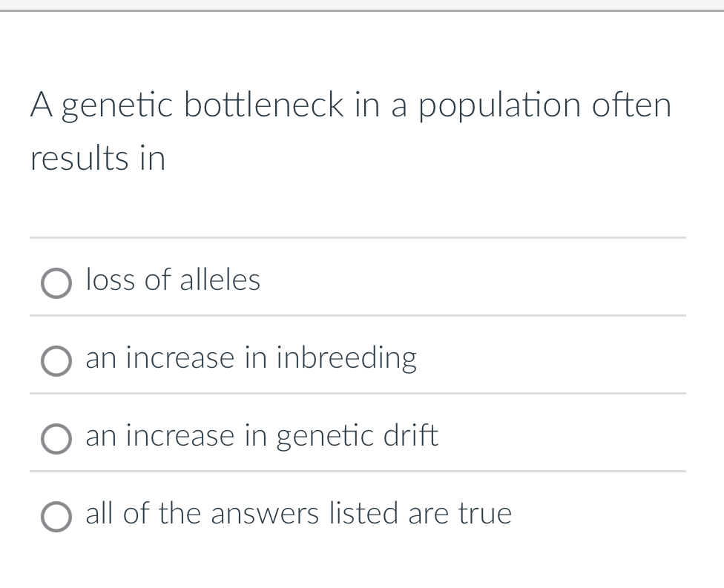Click the blank area below the answers

tap(362, 567)
